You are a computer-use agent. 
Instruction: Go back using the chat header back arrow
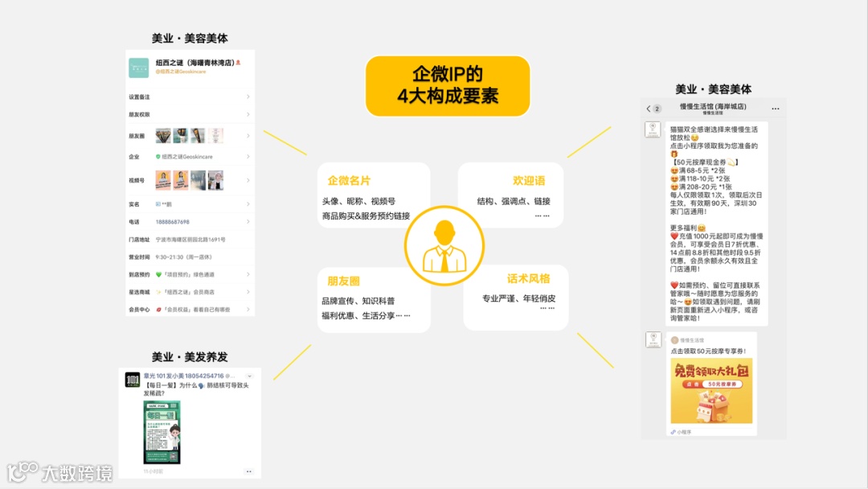(649, 109)
